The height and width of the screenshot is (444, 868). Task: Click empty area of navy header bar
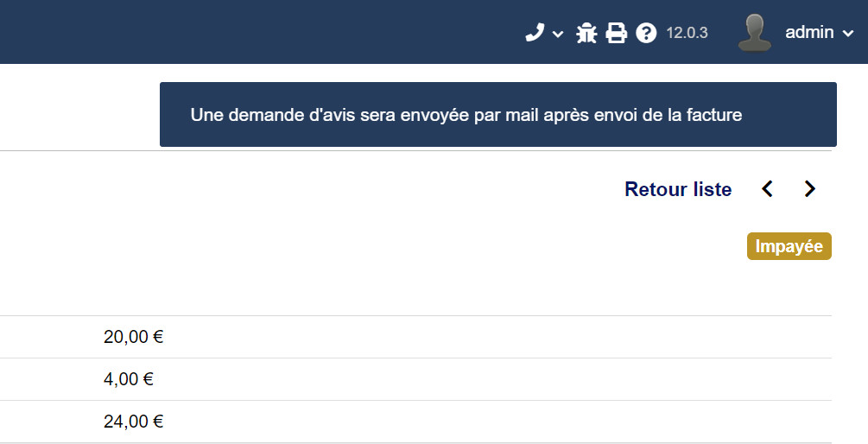tap(249, 32)
